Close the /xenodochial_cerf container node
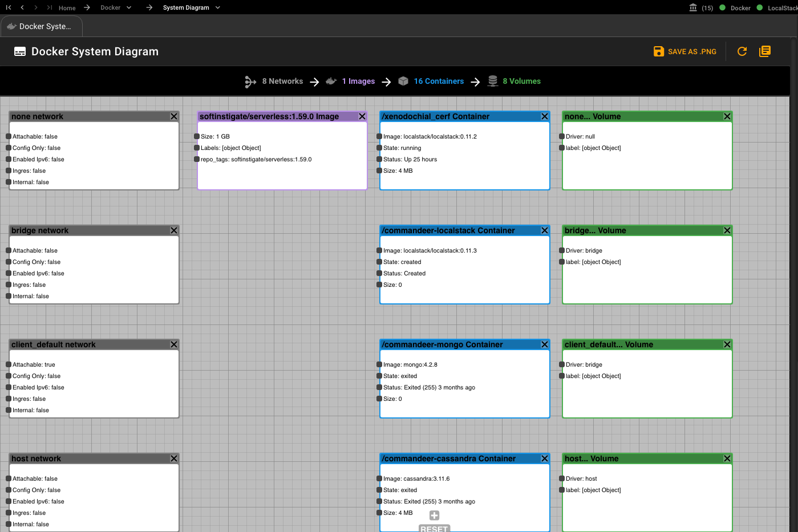 (x=545, y=116)
